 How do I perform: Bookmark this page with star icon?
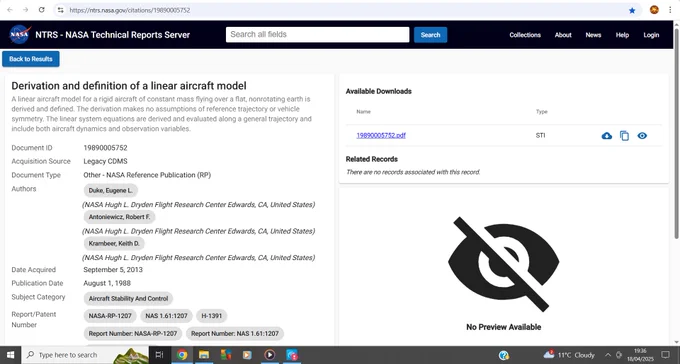(x=632, y=10)
